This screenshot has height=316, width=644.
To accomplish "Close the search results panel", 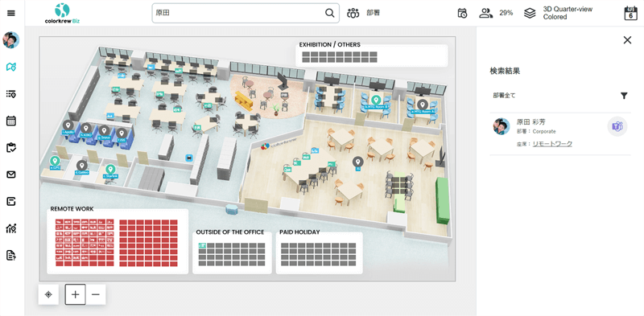I will pos(627,40).
